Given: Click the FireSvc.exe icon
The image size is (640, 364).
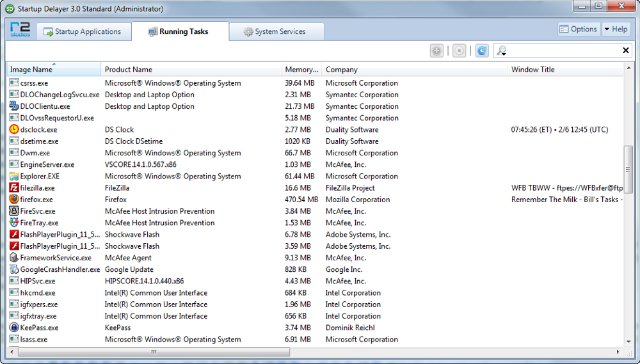Looking at the screenshot, I should (x=14, y=211).
